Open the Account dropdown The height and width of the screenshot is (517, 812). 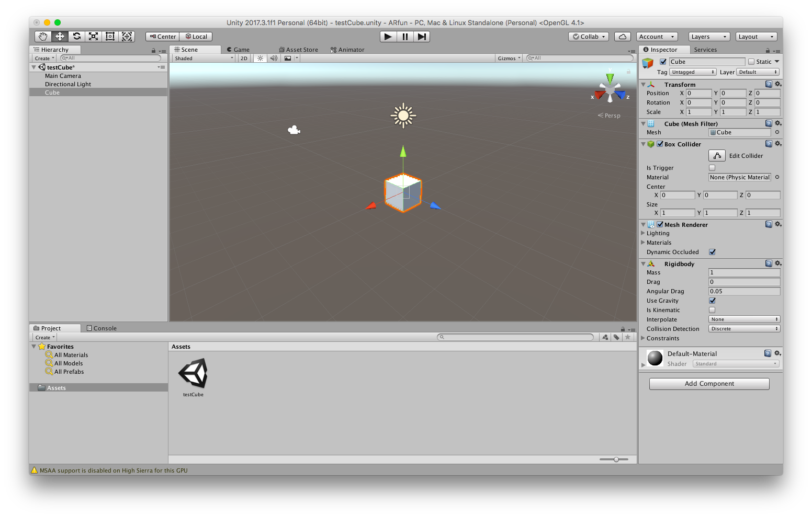pos(657,37)
